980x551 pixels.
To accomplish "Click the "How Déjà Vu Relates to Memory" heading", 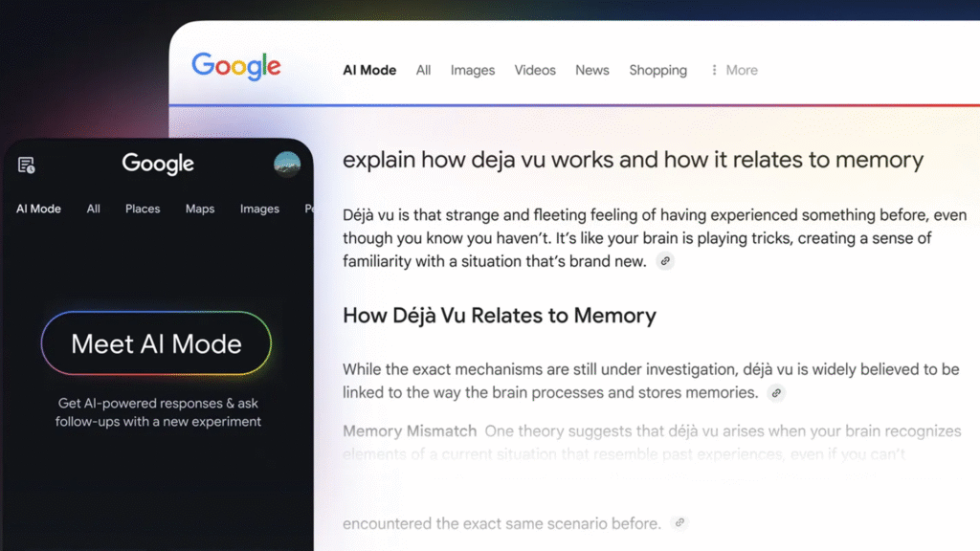I will [499, 315].
